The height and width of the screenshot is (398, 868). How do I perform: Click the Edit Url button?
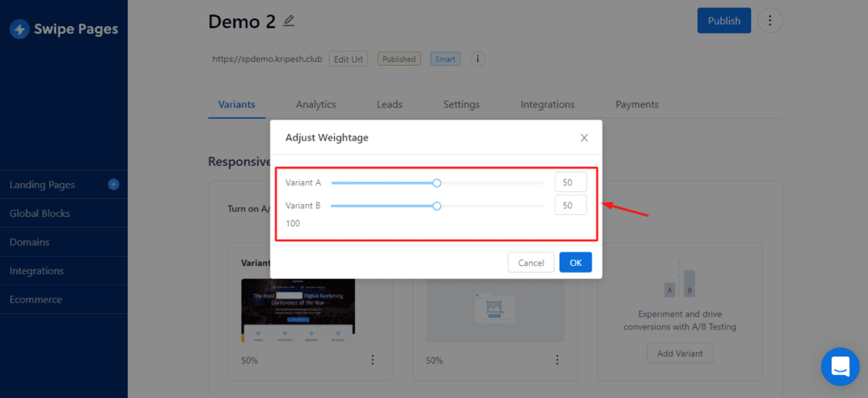[x=348, y=59]
